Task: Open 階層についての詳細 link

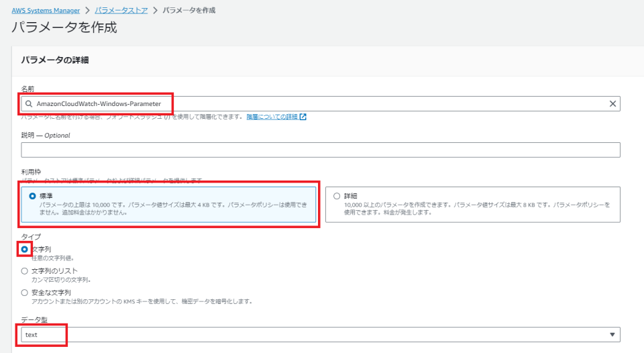Action: point(272,117)
